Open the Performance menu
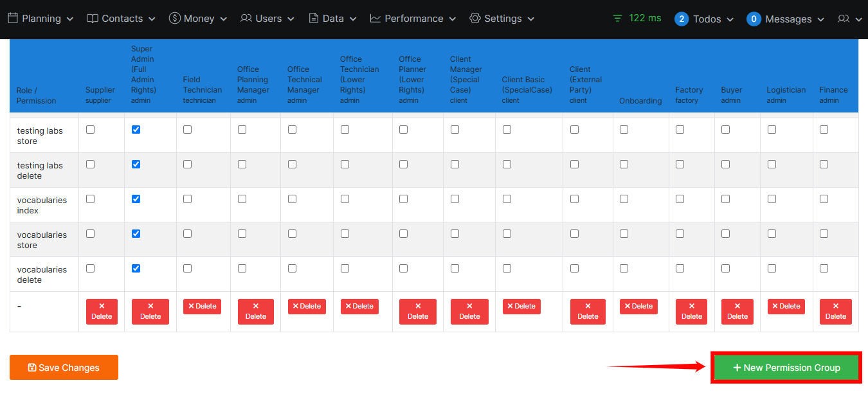This screenshot has height=403, width=868. [x=413, y=19]
